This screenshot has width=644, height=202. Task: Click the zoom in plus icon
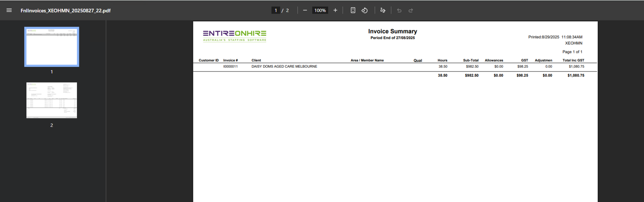point(335,10)
